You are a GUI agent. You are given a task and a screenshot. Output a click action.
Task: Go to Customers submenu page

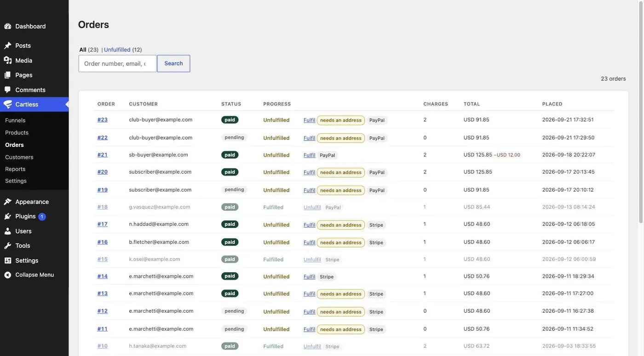19,157
